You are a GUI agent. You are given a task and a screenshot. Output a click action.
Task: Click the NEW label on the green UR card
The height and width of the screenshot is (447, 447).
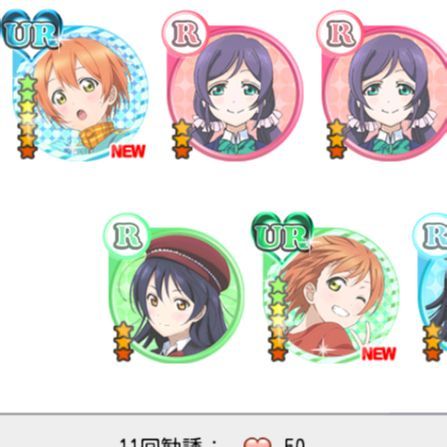(x=379, y=354)
